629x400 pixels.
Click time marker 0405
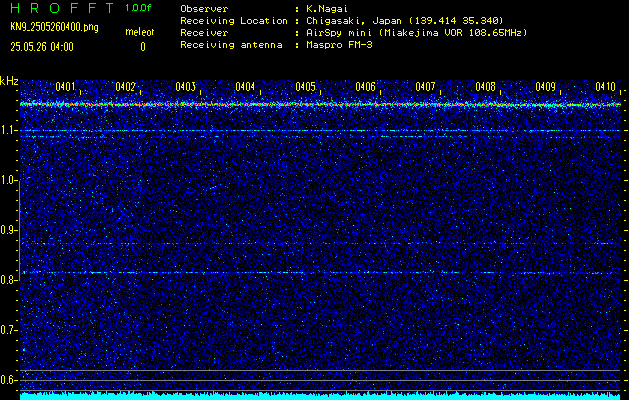305,87
